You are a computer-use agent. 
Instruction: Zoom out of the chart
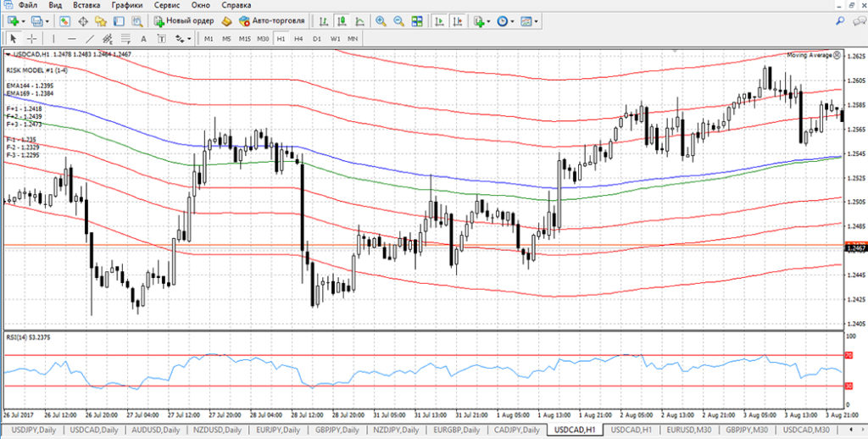pos(398,21)
